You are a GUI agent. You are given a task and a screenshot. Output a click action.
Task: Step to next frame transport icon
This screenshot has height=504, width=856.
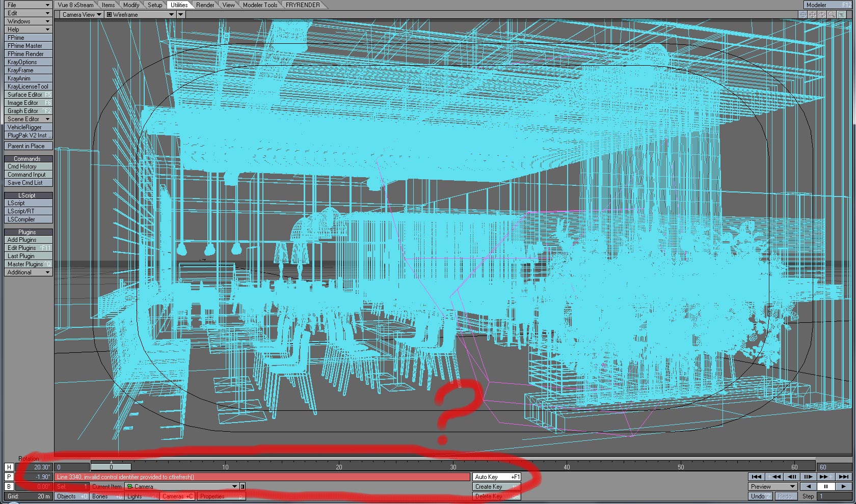[x=808, y=477]
